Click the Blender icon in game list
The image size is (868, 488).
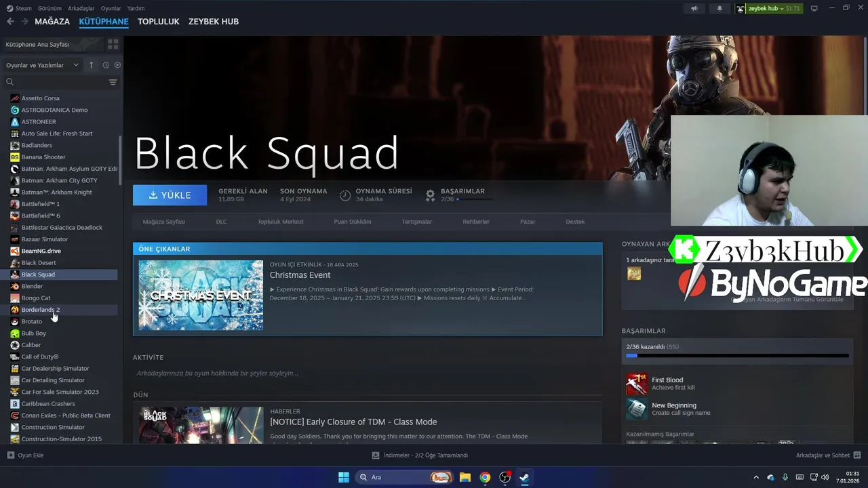click(x=15, y=286)
